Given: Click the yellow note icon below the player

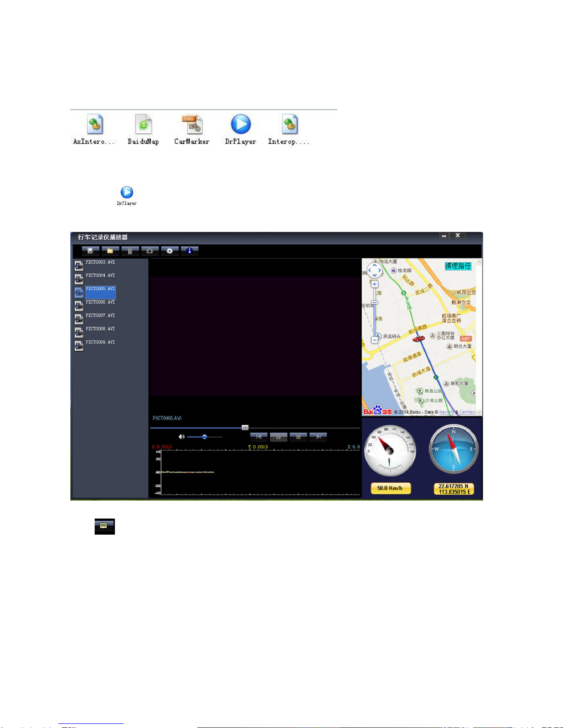Looking at the screenshot, I should coord(104,526).
